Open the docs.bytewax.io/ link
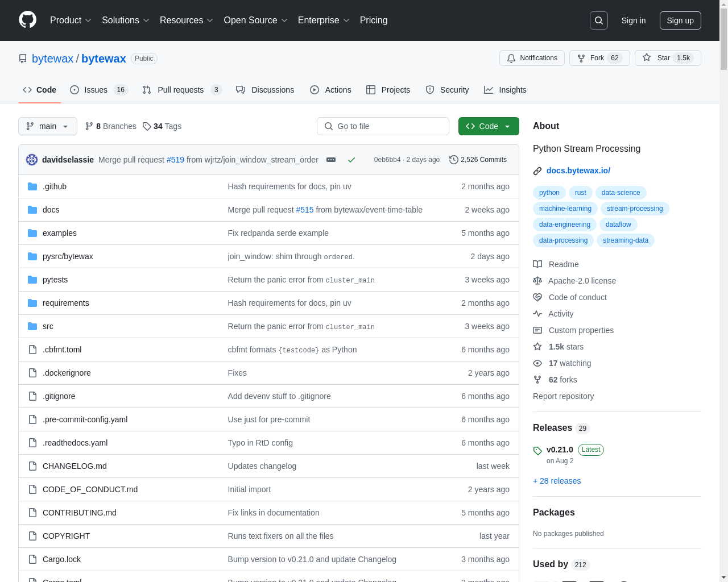 click(x=578, y=171)
